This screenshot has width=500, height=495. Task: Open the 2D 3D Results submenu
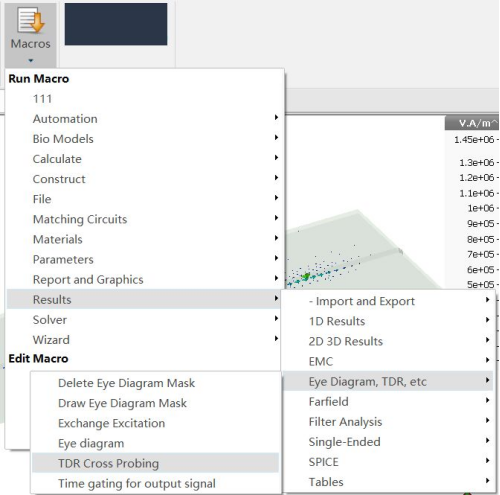388,341
